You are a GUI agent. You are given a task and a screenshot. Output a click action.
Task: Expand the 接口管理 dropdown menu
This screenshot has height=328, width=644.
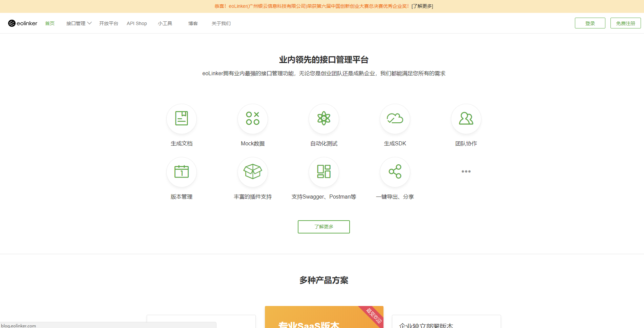[x=79, y=23]
